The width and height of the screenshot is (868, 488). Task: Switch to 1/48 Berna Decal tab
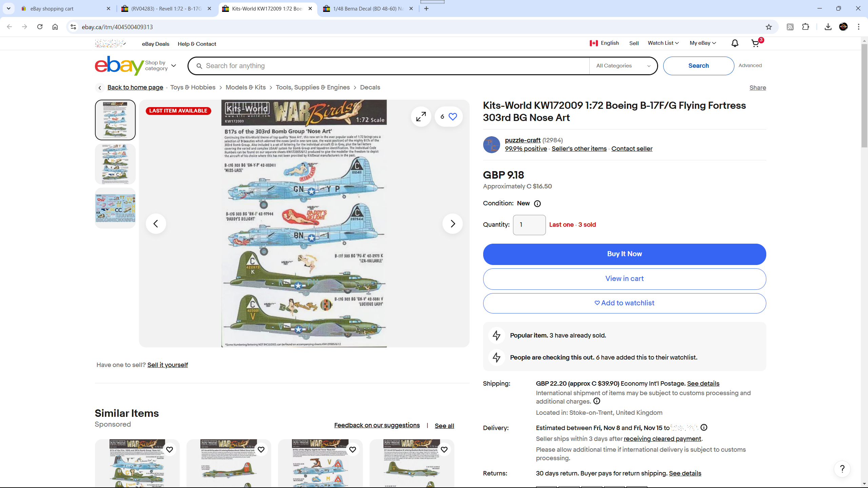point(368,8)
